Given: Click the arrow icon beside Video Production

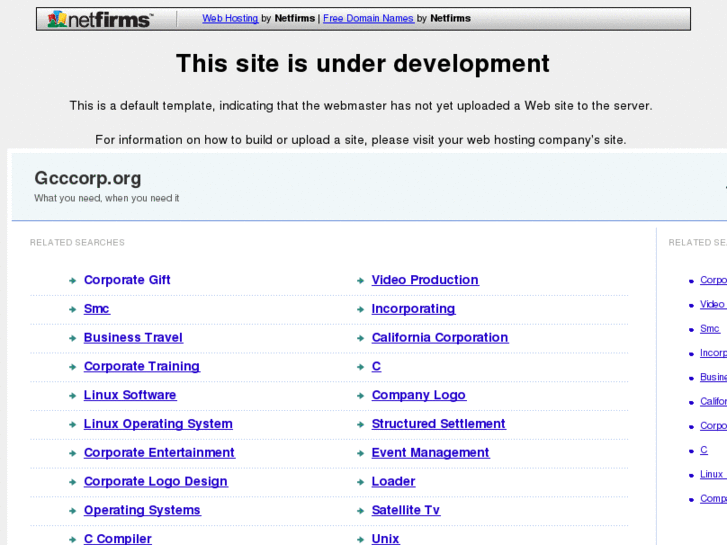Looking at the screenshot, I should click(x=360, y=281).
